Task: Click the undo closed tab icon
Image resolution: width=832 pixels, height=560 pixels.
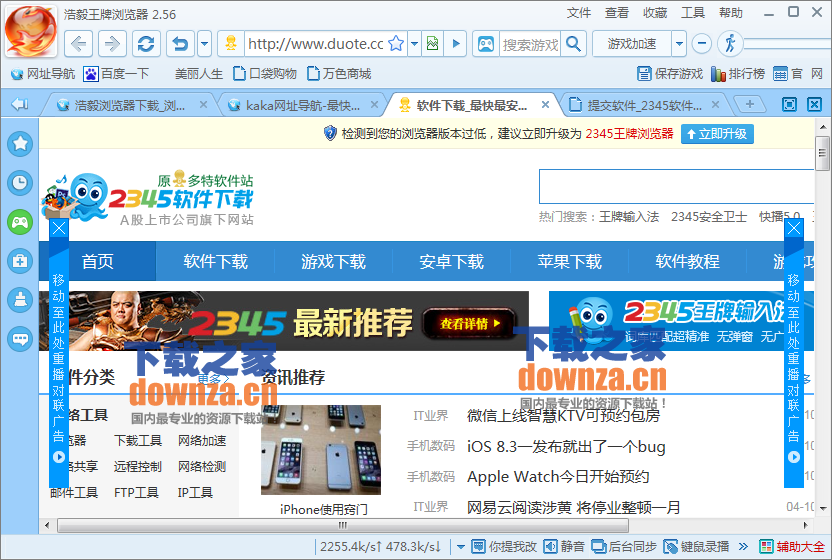Action: click(180, 44)
